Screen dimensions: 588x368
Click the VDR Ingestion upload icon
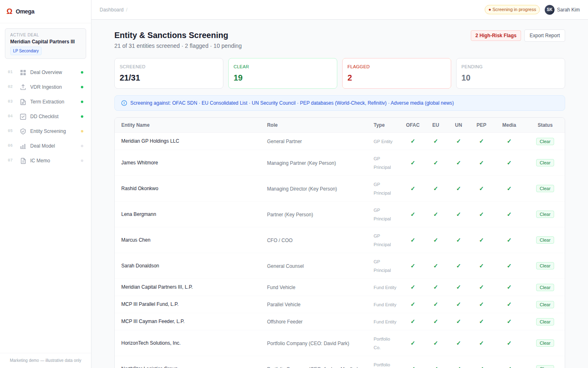click(23, 87)
